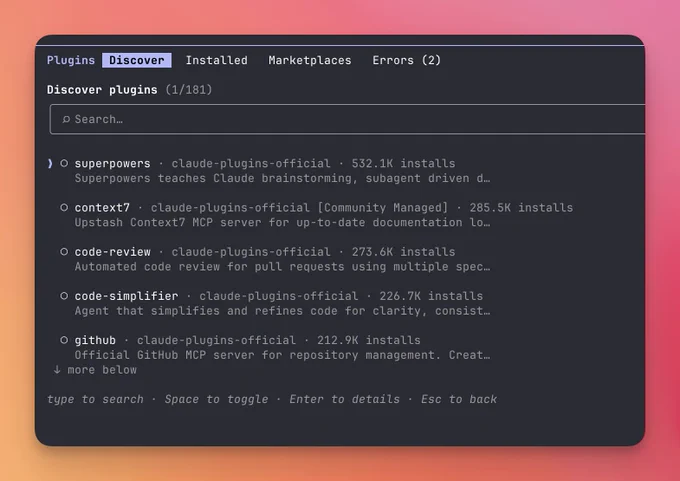The height and width of the screenshot is (481, 680).
Task: Click the 212.9K installs count
Action: click(x=369, y=340)
